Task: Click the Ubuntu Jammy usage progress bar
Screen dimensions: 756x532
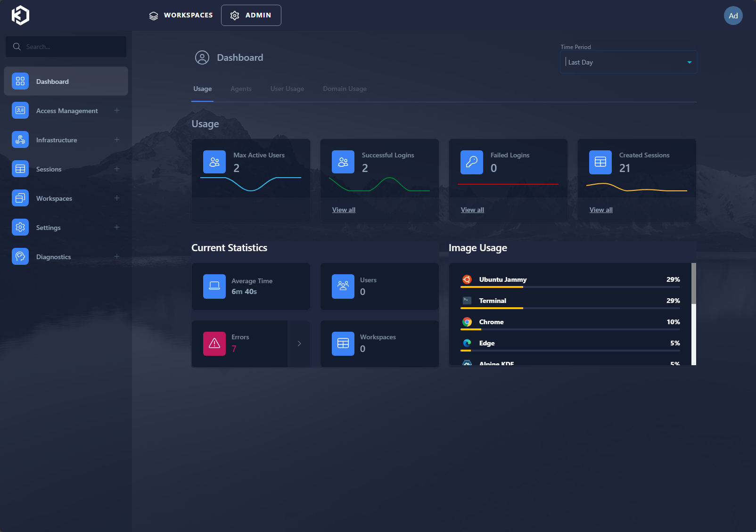Action: coord(570,286)
